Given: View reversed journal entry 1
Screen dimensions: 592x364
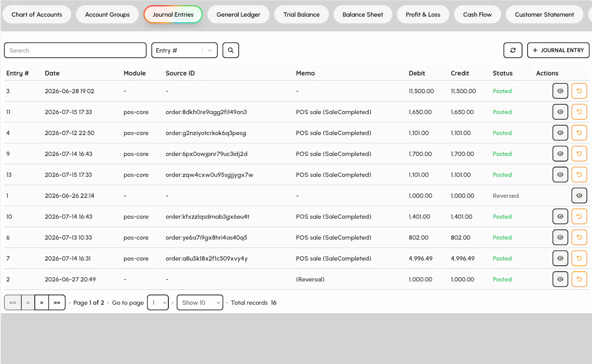Looking at the screenshot, I should click(579, 195).
